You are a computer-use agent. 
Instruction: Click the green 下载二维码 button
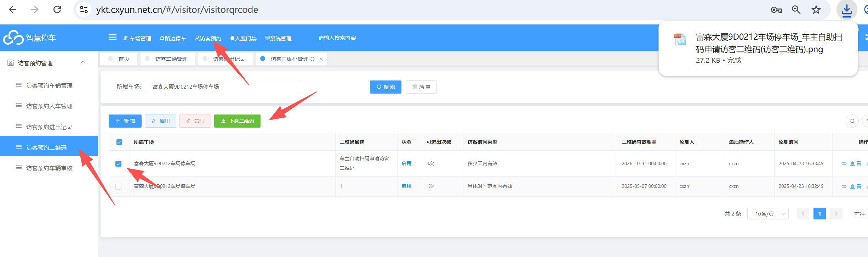point(237,121)
